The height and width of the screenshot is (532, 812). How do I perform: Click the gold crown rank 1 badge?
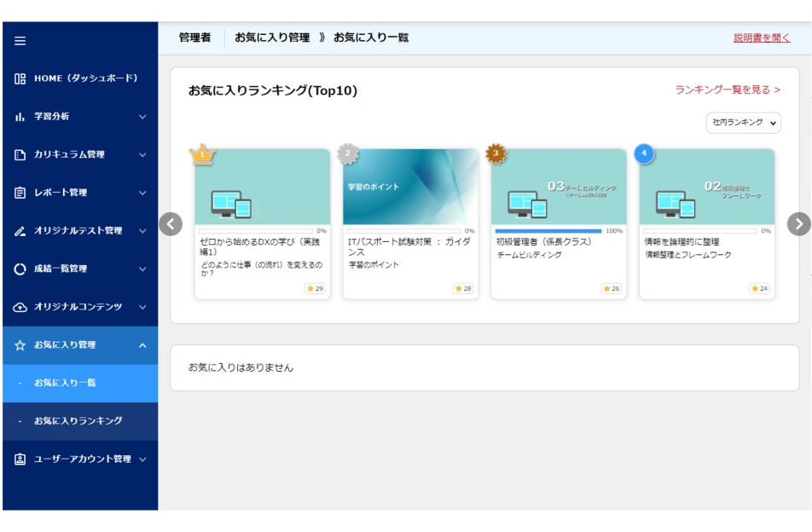click(202, 154)
